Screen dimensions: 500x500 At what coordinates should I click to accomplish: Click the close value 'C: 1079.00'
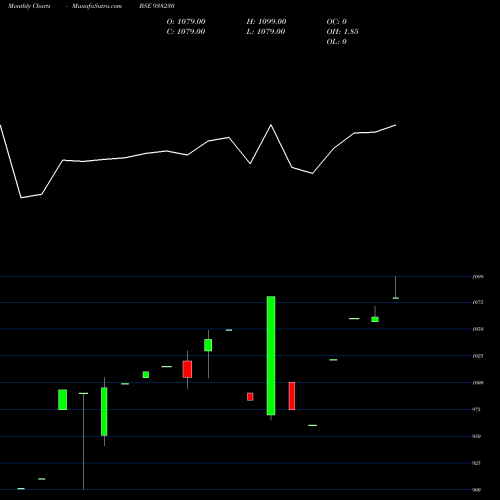point(186,32)
